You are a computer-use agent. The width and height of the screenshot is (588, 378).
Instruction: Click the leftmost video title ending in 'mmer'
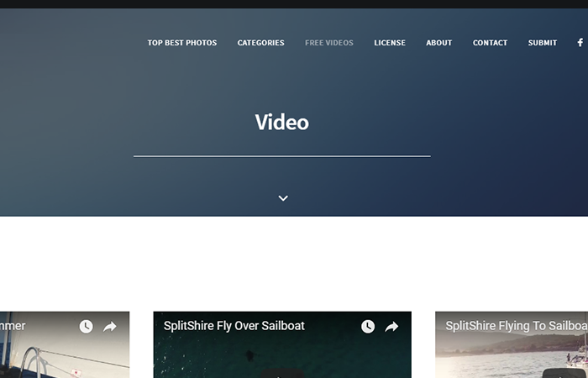coord(13,326)
